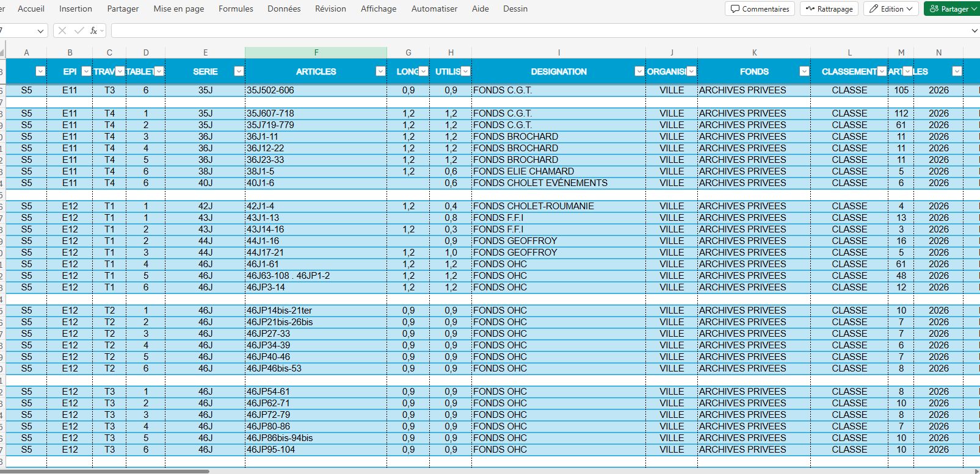Open the FONDS column filter arrow
980x474 pixels.
click(804, 71)
